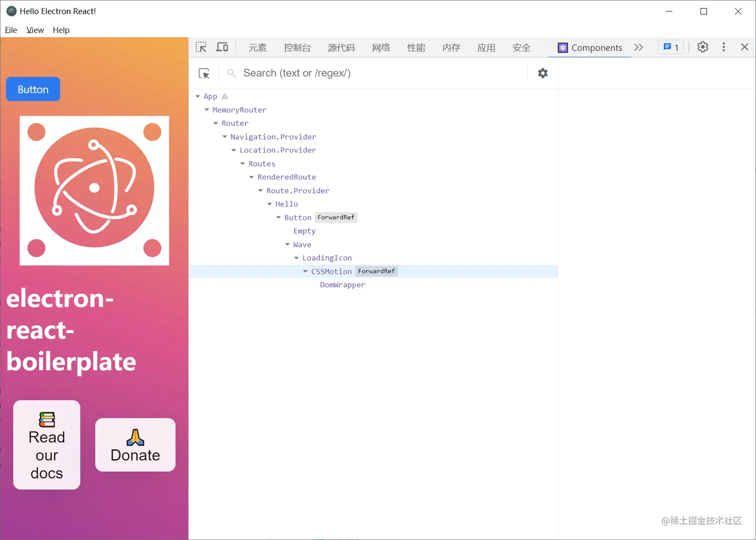
Task: Switch to the 安全 tab
Action: (521, 48)
